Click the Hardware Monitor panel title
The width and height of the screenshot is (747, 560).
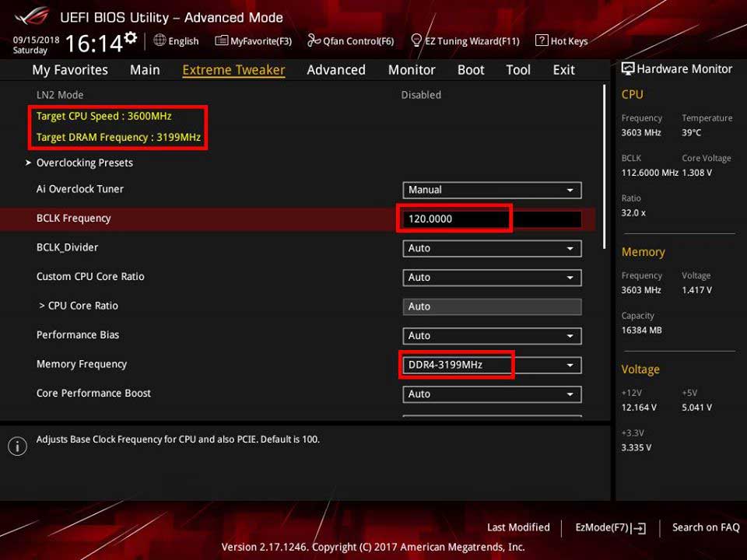click(685, 69)
